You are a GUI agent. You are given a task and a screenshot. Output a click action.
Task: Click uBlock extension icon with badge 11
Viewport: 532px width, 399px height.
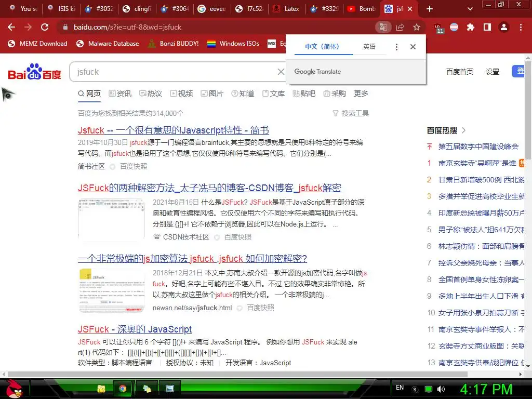pos(438,28)
